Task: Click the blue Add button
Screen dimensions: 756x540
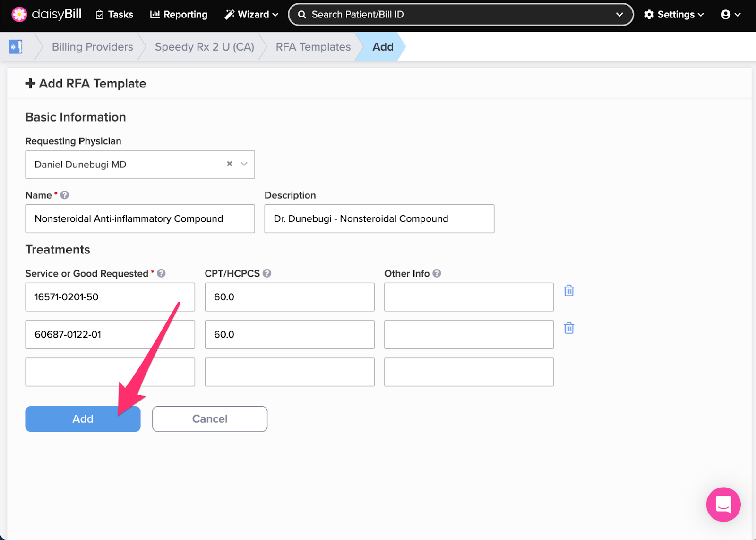Action: (x=83, y=419)
